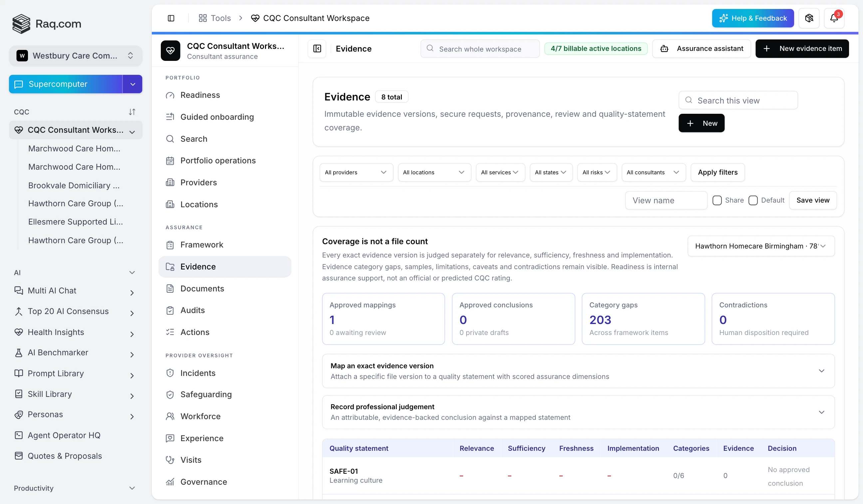863x504 pixels.
Task: Open the Westbury Care workspace switcher
Action: (x=75, y=56)
